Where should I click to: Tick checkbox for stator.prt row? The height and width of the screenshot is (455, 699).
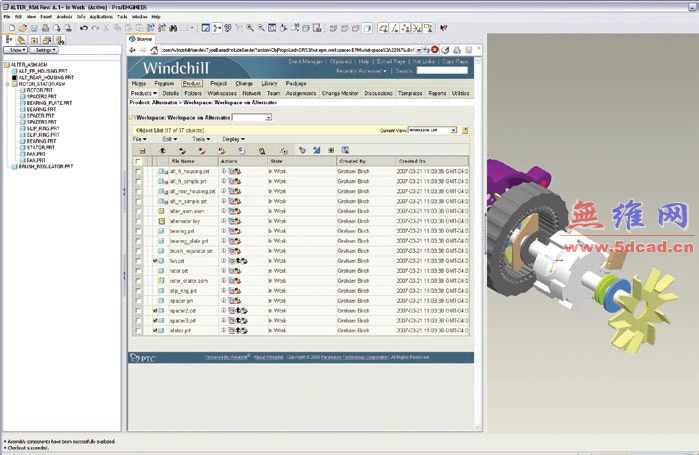[x=138, y=331]
